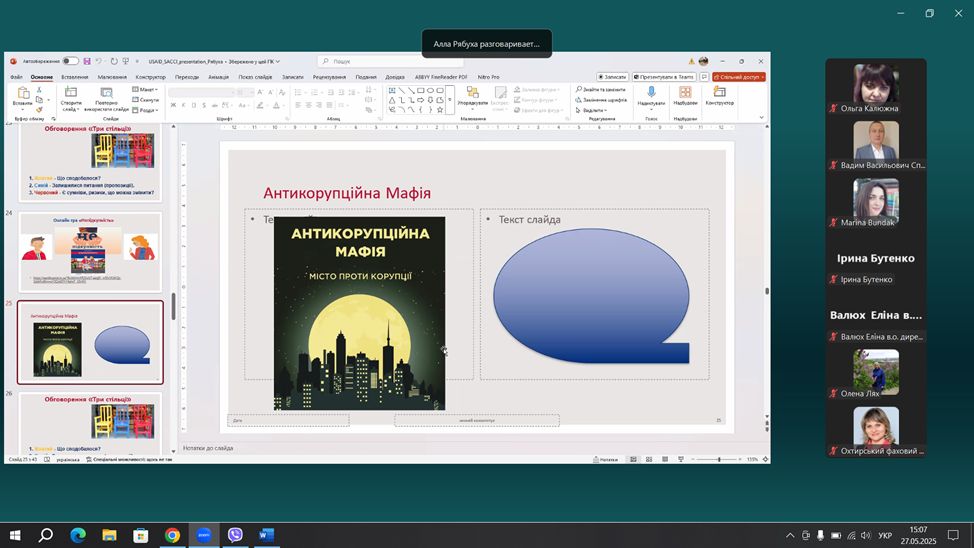The height and width of the screenshot is (548, 974).
Task: Open the Select (Виділити) dropdown
Action: point(594,110)
